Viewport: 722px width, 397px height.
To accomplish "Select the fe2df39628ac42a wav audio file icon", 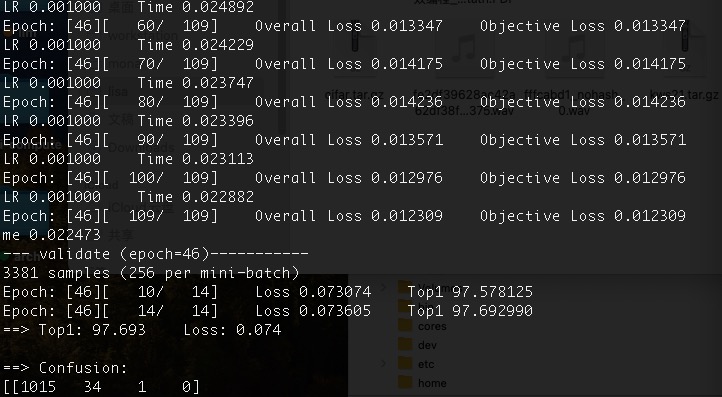I will 464,50.
